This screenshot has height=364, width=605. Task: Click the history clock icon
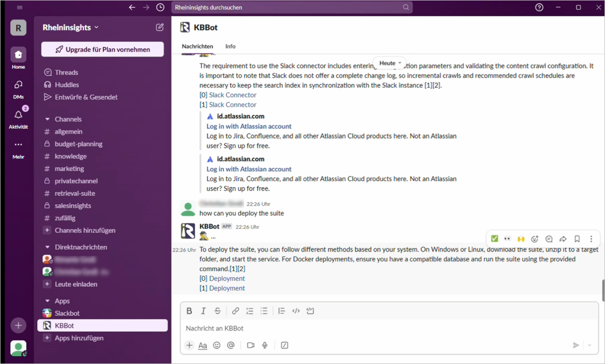[160, 8]
